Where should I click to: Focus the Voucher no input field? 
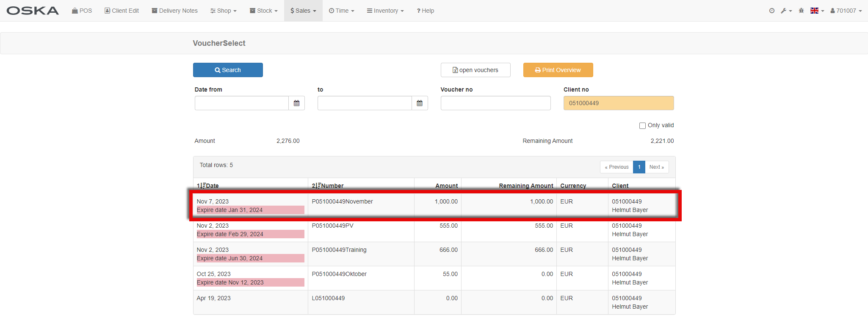[x=495, y=103]
